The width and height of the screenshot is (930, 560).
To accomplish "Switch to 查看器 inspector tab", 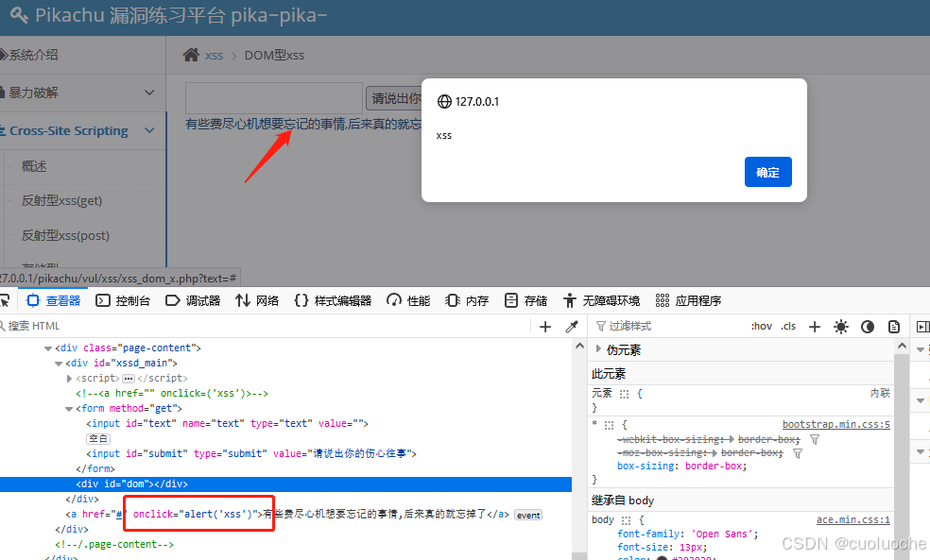I will click(54, 301).
